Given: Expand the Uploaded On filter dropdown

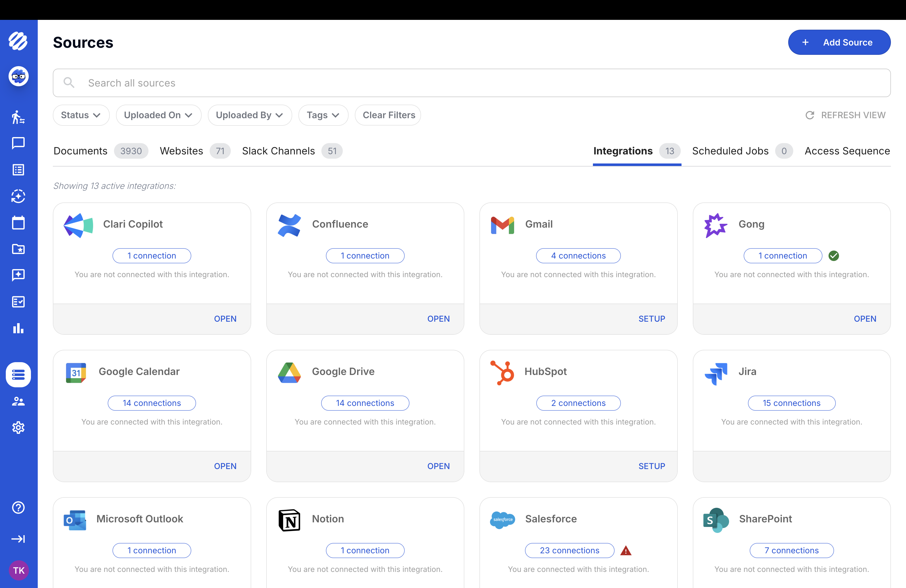Looking at the screenshot, I should [158, 115].
